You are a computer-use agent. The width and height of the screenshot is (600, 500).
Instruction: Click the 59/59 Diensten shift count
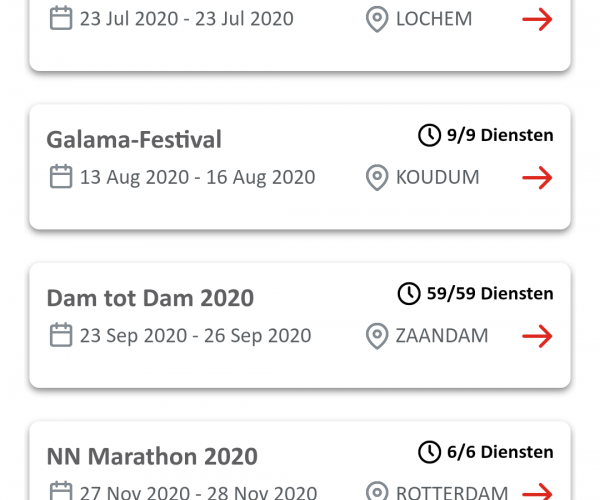[x=490, y=293]
